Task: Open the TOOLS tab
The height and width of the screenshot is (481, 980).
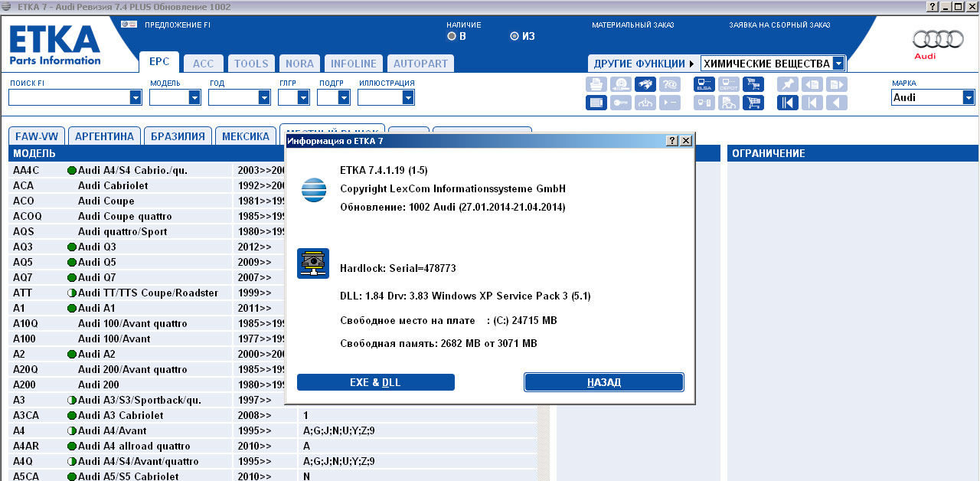Action: 251,64
